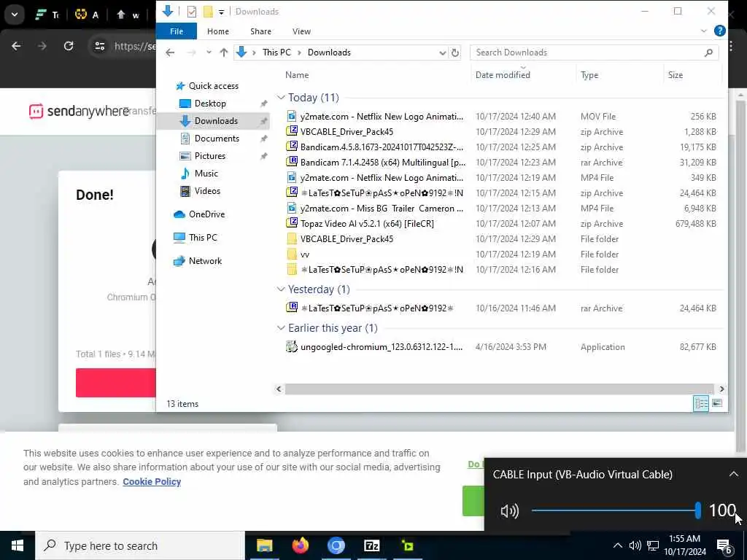Select VBCABLE_Driver_Pack45 zip archive icon
Screen dimensions: 747x560
(292, 131)
